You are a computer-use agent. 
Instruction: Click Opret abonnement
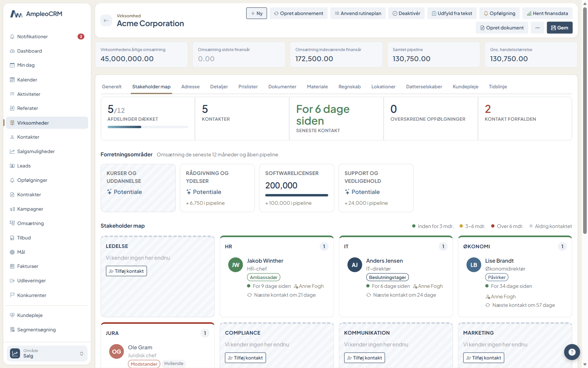(x=299, y=13)
